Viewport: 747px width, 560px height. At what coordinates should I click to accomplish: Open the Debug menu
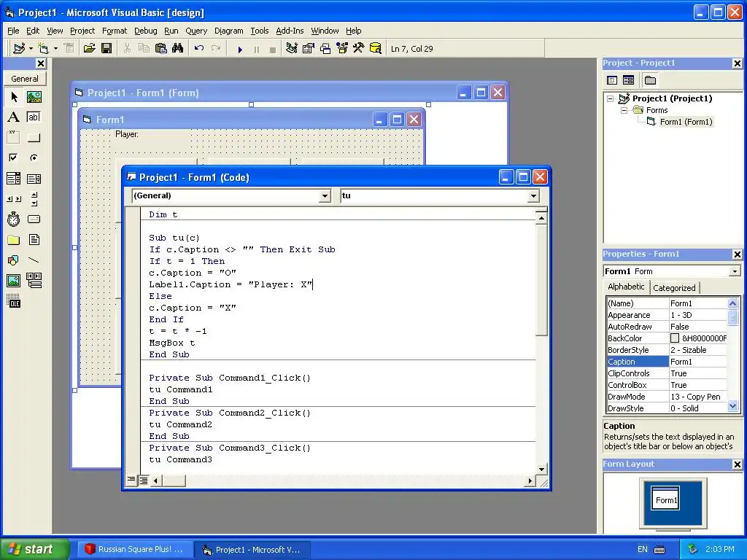(145, 31)
